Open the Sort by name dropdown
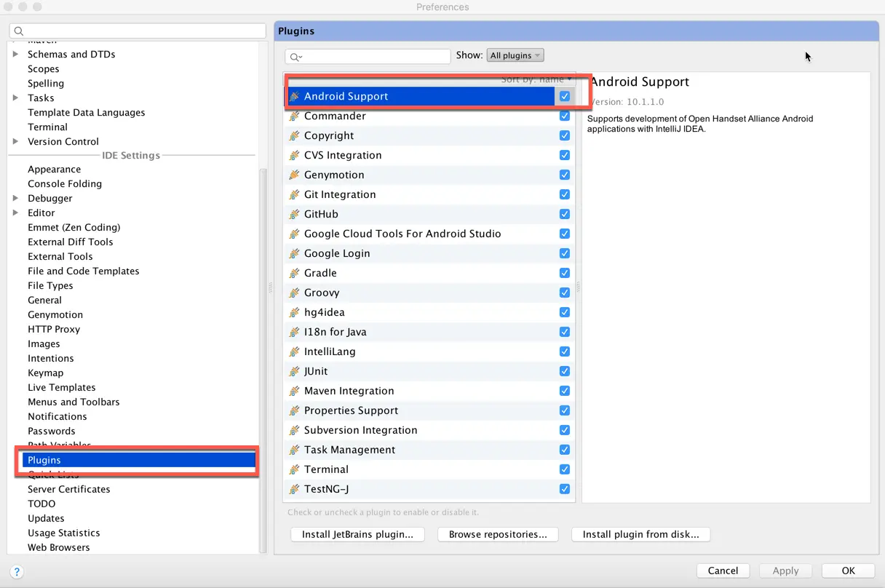 536,79
